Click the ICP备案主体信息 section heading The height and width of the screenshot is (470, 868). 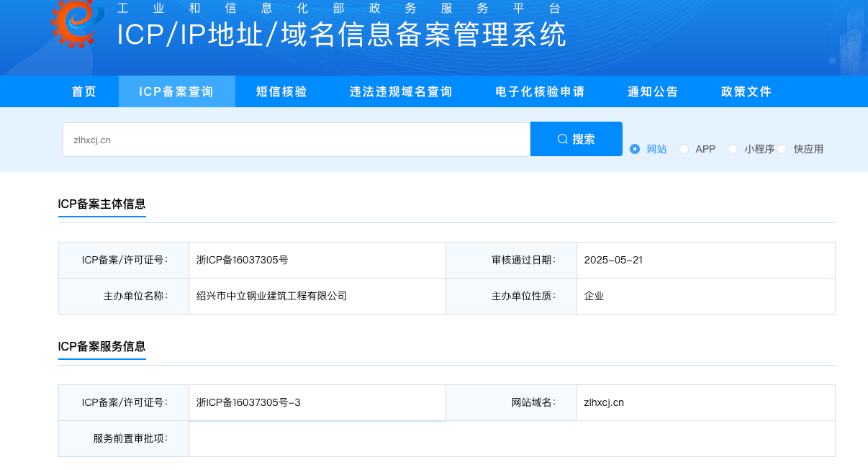pos(101,204)
